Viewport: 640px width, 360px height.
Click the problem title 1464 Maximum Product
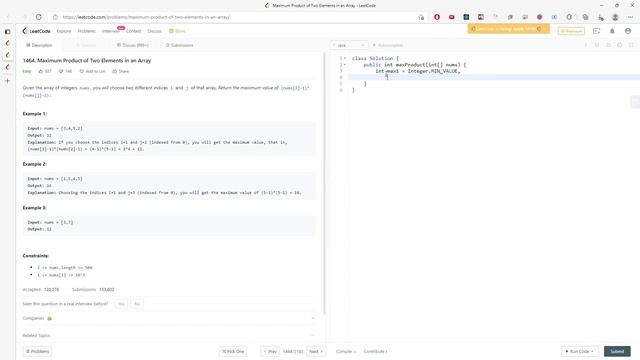click(x=87, y=60)
